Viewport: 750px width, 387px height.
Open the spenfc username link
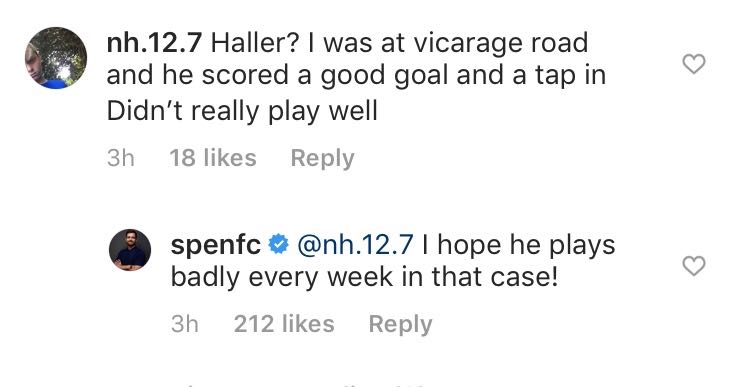[216, 246]
